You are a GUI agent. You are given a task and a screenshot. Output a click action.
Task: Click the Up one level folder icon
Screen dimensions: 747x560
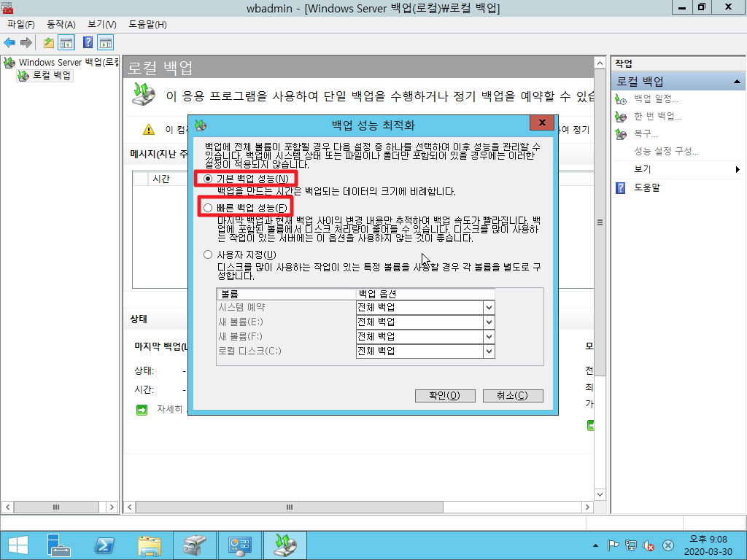click(x=49, y=43)
